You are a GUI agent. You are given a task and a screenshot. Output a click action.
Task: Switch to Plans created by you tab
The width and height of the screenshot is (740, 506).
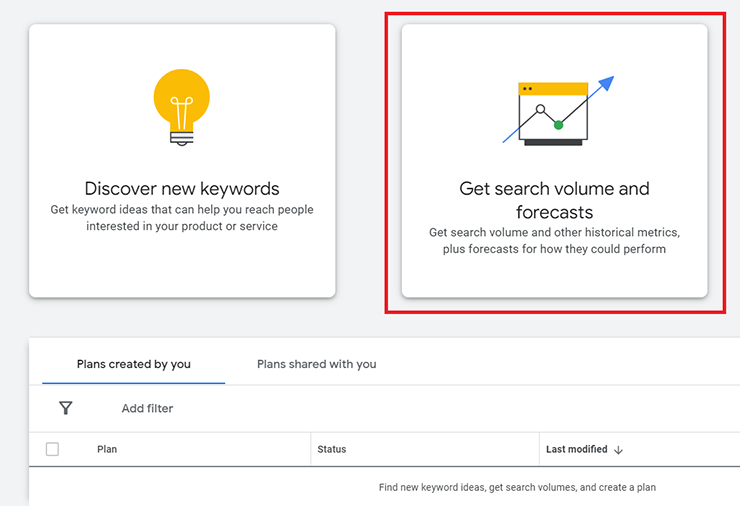(x=134, y=364)
